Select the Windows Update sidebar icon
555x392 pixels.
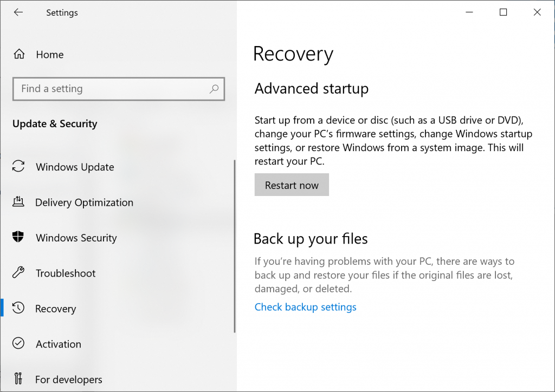[x=18, y=167]
